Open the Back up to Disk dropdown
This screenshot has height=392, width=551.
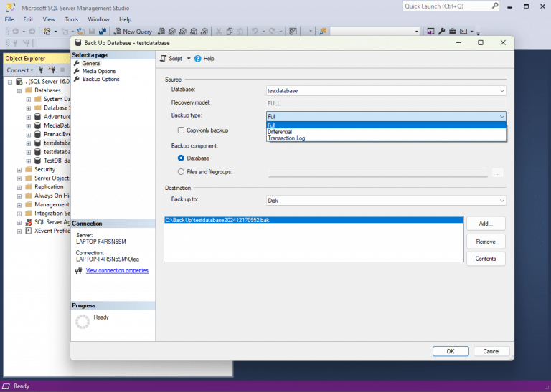click(x=386, y=201)
